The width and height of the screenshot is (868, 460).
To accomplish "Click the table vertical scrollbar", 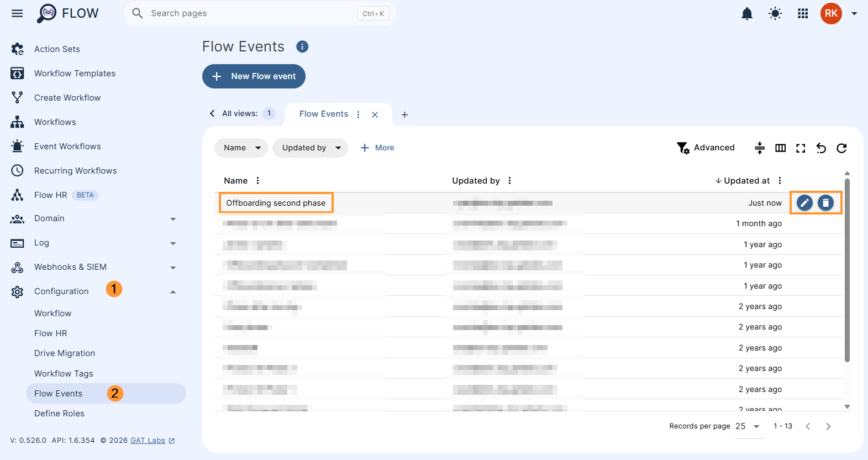I will point(847,270).
